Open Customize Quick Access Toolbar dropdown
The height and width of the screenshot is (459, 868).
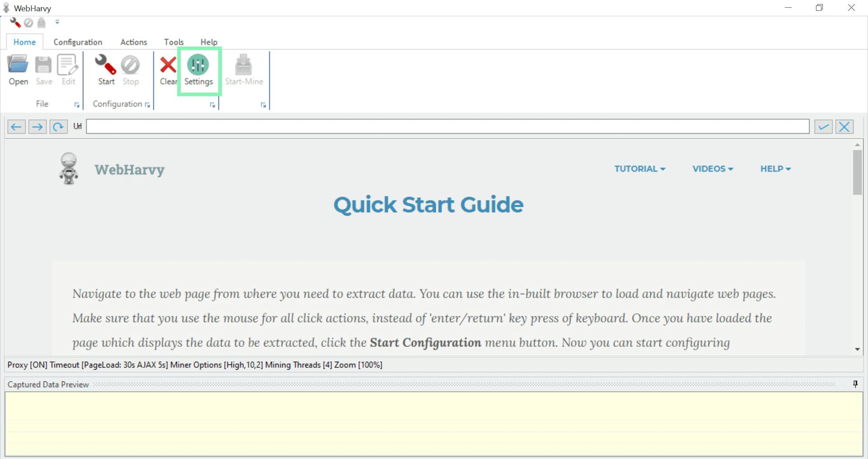pyautogui.click(x=57, y=22)
